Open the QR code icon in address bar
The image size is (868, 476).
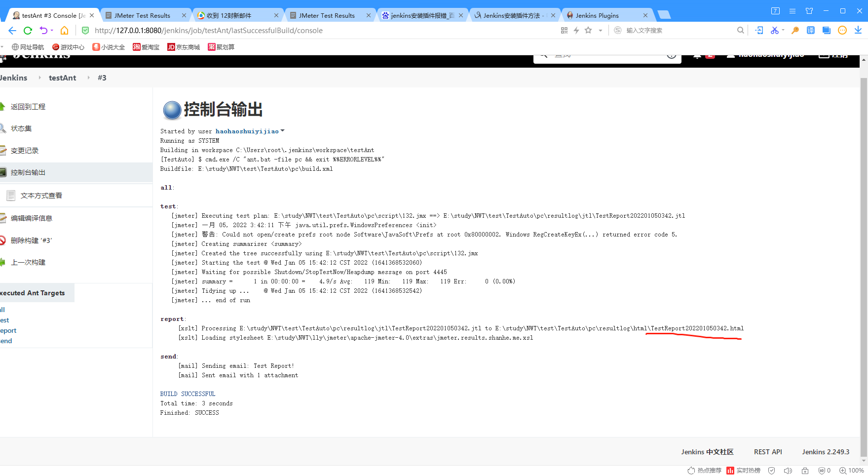[564, 31]
